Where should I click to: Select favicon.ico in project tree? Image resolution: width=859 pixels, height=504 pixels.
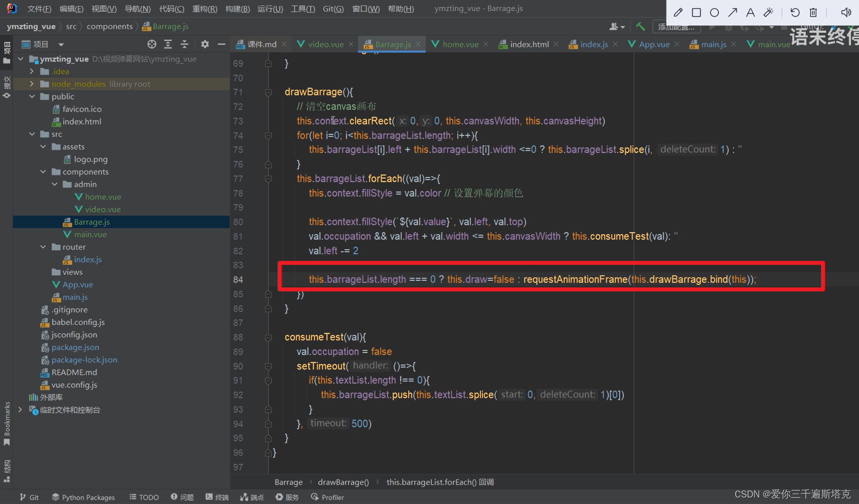pyautogui.click(x=82, y=109)
